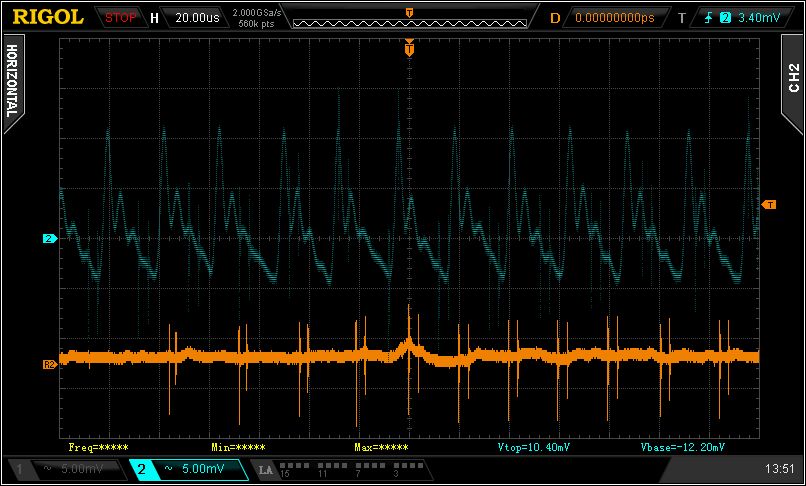
Task: Click the Vtop=10.40mV measurement
Action: coord(534,447)
